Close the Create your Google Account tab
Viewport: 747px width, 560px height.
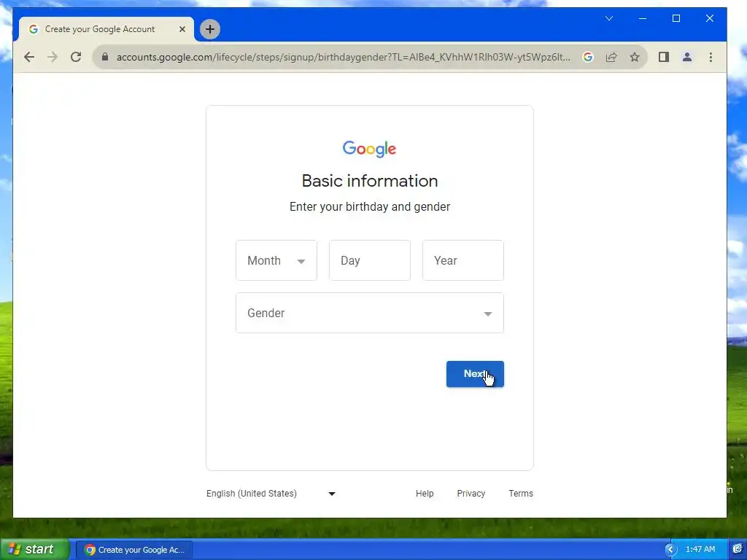pyautogui.click(x=182, y=29)
